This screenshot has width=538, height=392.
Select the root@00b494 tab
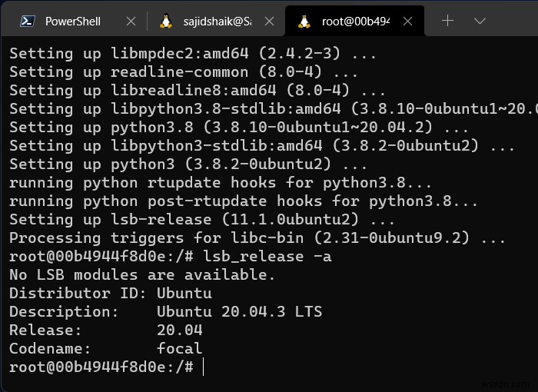[x=355, y=21]
